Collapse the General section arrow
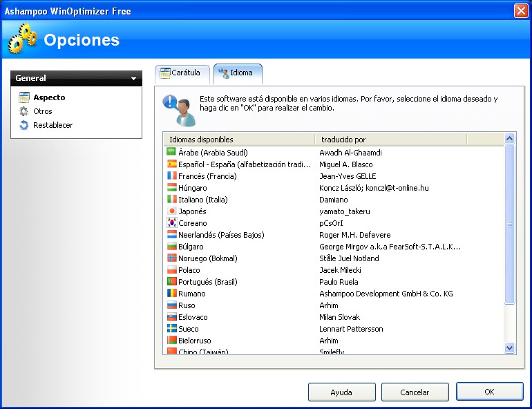The image size is (532, 409). pos(133,78)
